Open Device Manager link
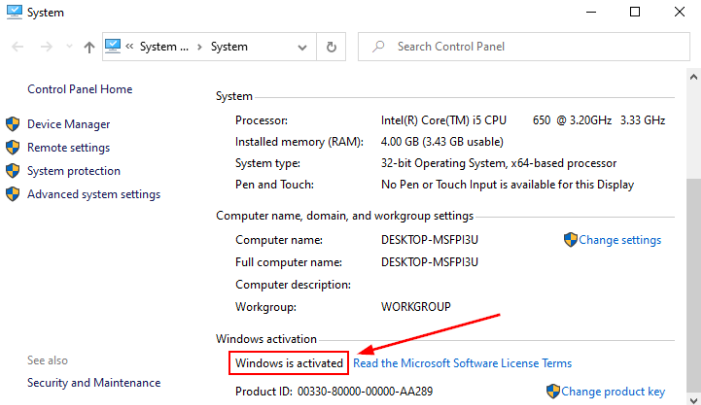Screen dimensions: 701x405 click(x=68, y=124)
